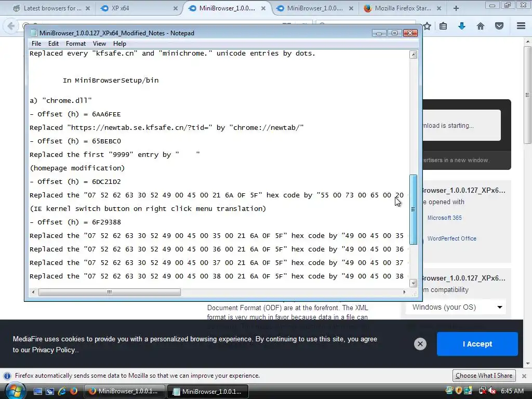This screenshot has height=399, width=532.
Task: Click Show Desktop icon in quick launch
Action: coord(37,391)
